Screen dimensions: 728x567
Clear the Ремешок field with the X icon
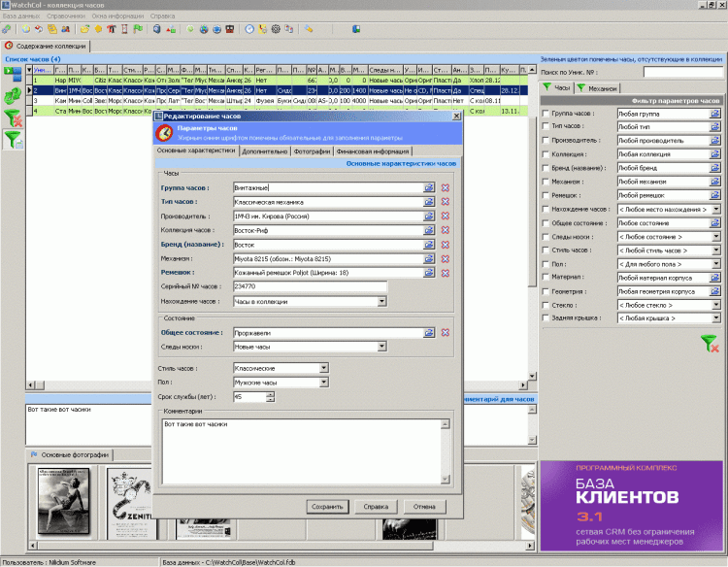446,273
